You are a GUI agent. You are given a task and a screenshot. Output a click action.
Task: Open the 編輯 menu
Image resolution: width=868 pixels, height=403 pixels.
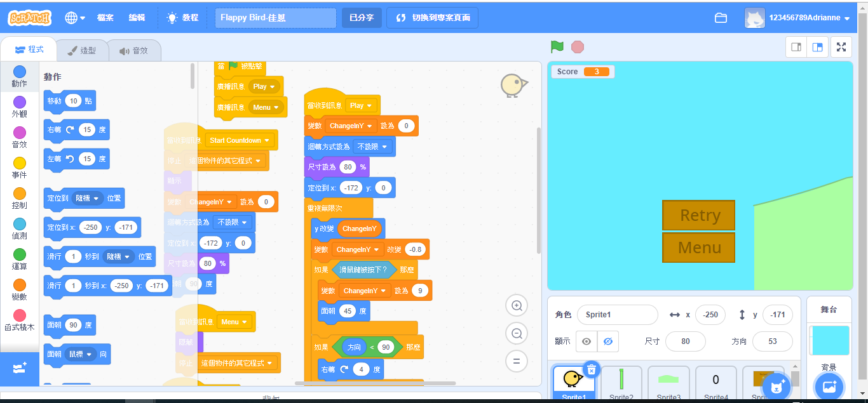(x=137, y=18)
